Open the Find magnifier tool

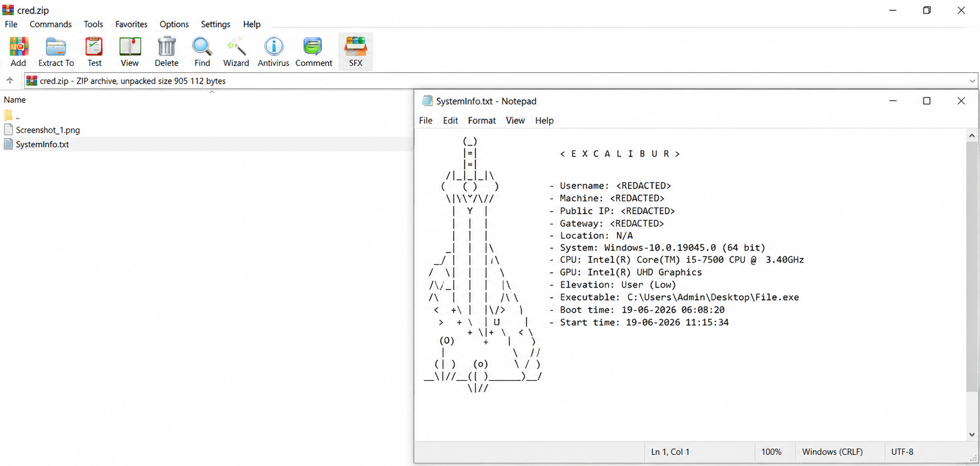pyautogui.click(x=202, y=51)
